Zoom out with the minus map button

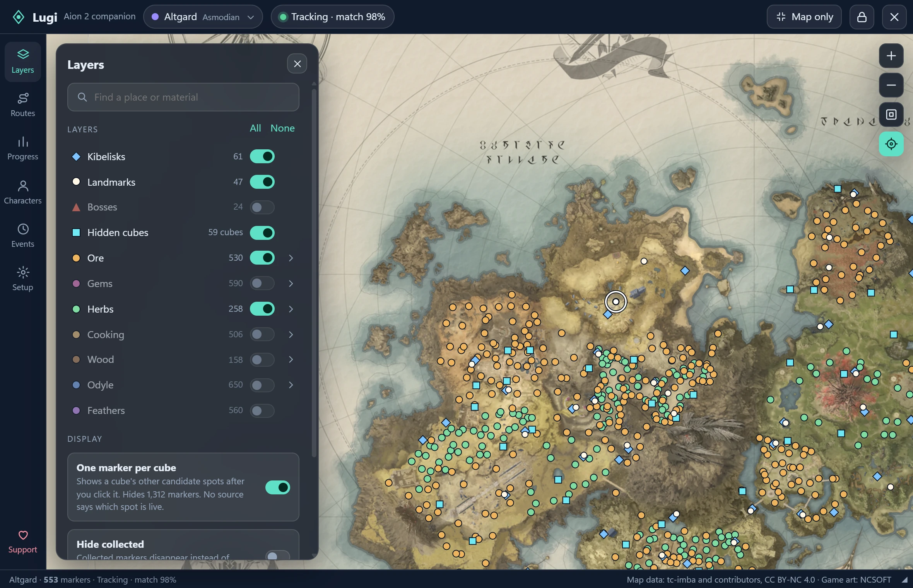pyautogui.click(x=891, y=85)
